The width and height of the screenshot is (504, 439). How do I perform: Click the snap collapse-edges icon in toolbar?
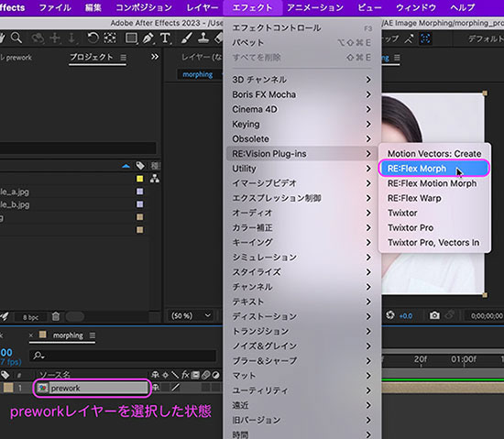409,38
